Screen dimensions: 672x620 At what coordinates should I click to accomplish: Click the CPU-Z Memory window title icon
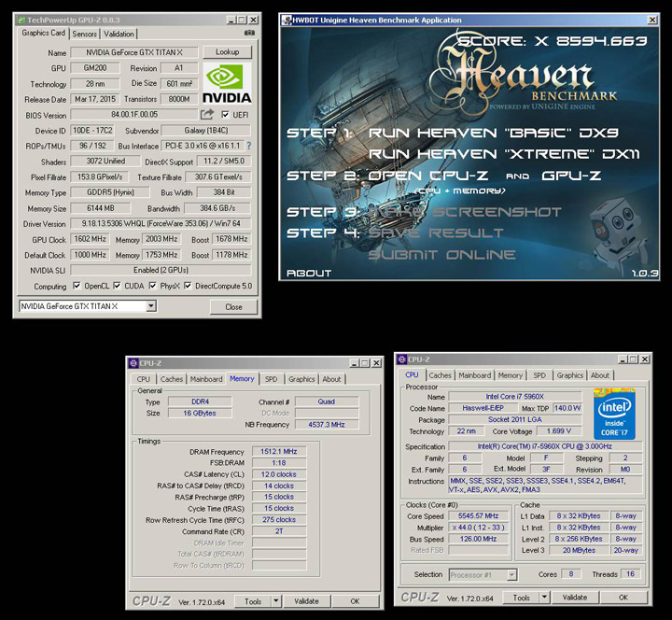(133, 363)
